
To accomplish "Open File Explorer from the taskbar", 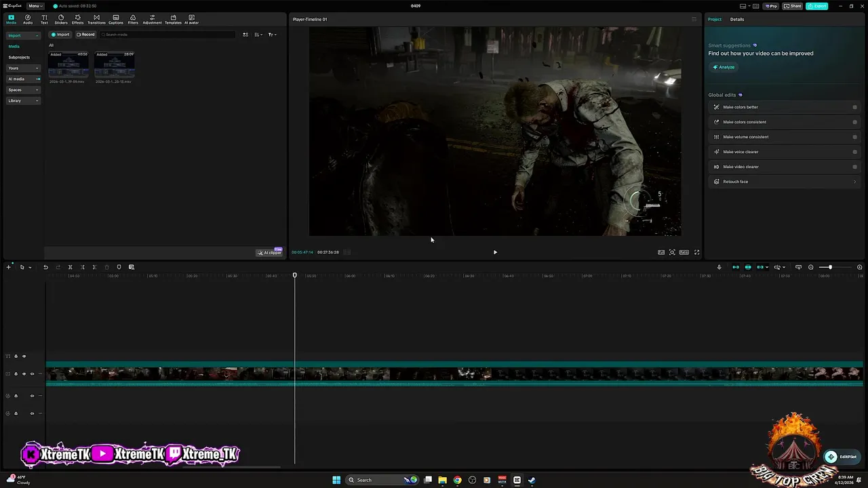I will click(443, 480).
